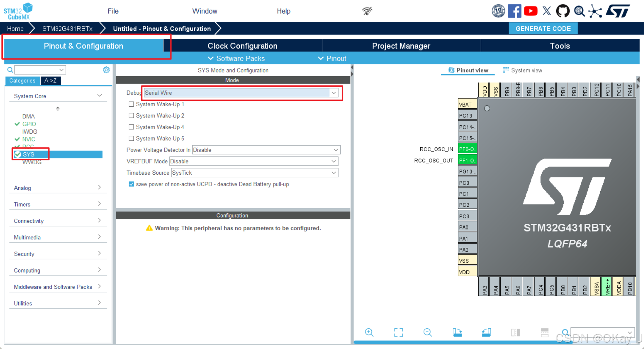Switch to the A->Z list tab

tap(51, 81)
